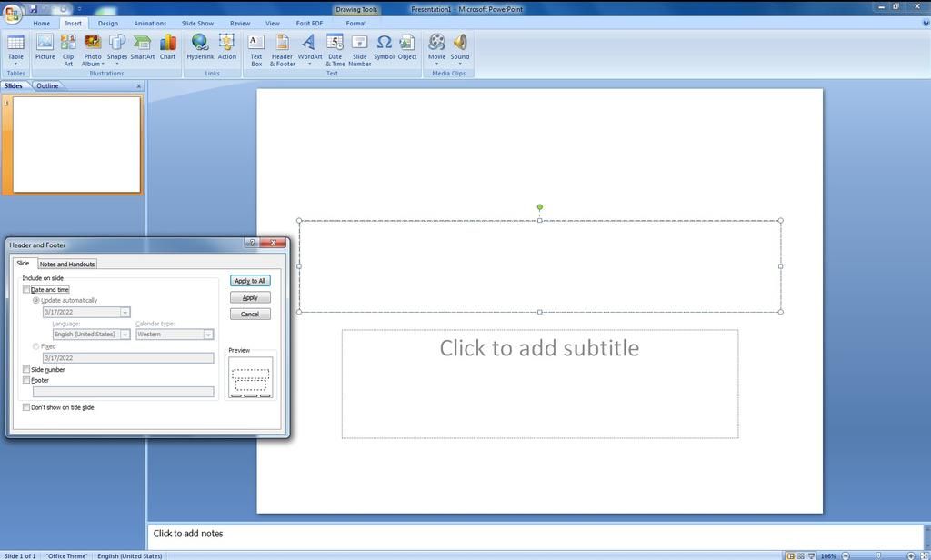Create a Photo Album

[x=93, y=49]
